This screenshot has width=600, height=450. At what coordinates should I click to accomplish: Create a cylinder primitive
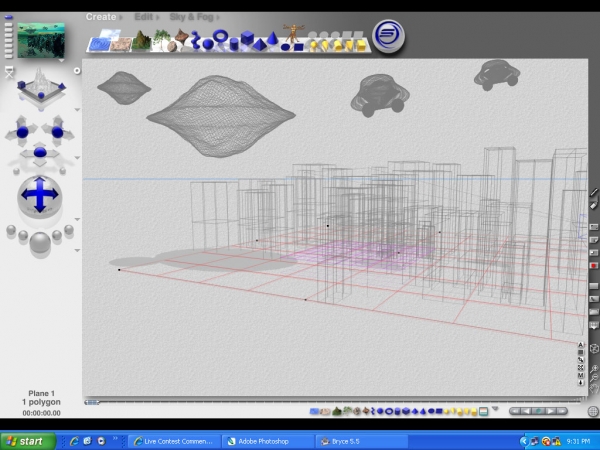pyautogui.click(x=234, y=45)
